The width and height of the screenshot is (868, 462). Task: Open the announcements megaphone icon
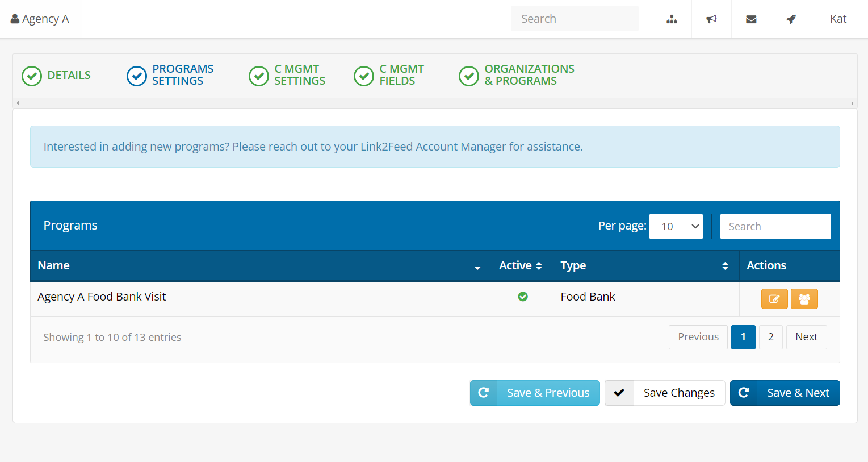coord(711,19)
